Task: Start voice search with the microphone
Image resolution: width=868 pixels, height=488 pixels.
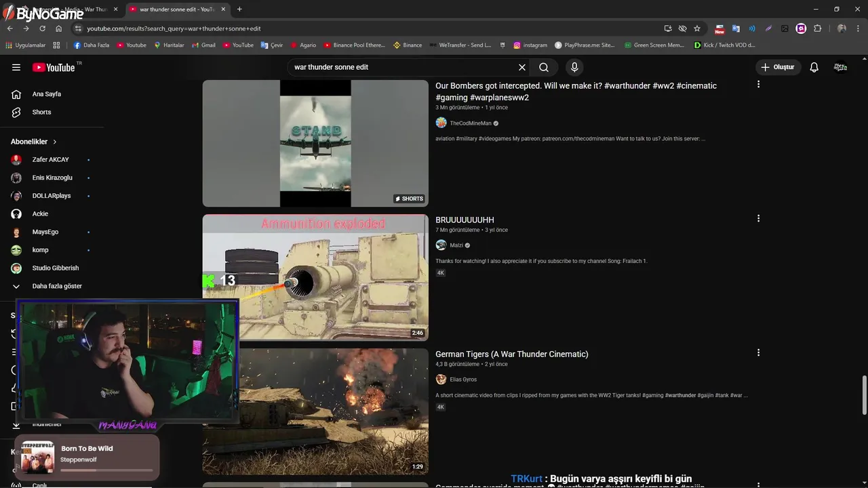Action: pyautogui.click(x=574, y=67)
